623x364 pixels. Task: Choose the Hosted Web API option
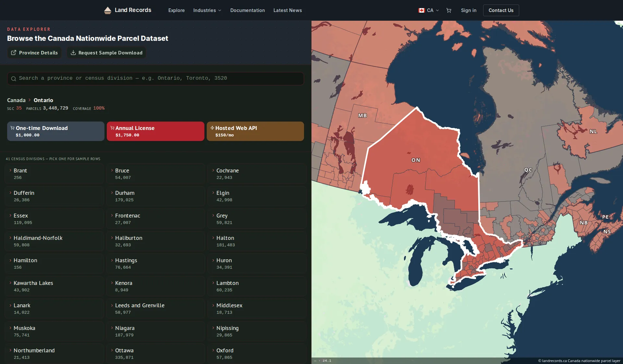pos(255,131)
